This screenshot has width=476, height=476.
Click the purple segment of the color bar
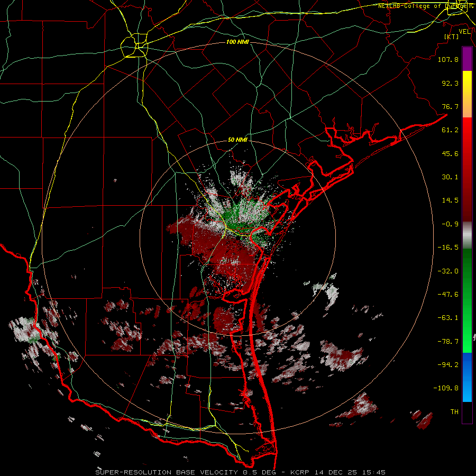pyautogui.click(x=467, y=59)
